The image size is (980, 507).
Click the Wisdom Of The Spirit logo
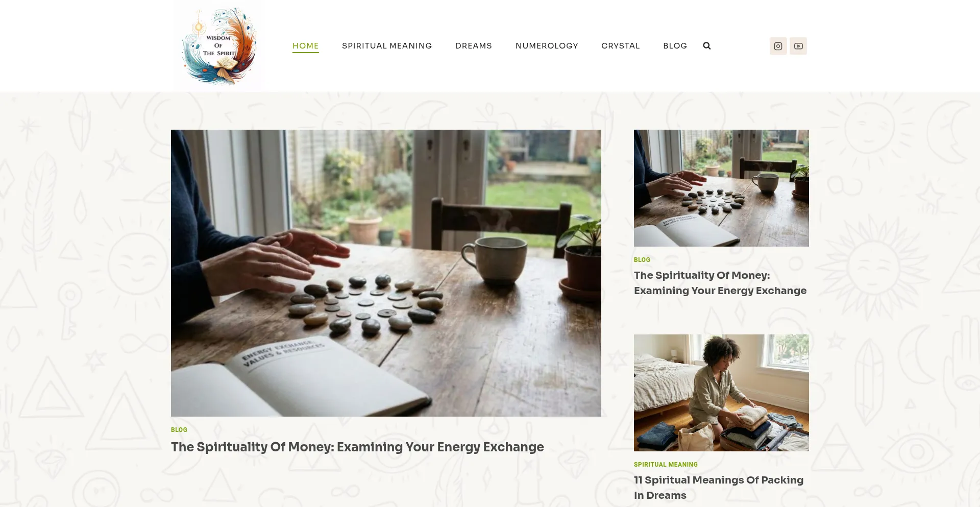pos(218,46)
